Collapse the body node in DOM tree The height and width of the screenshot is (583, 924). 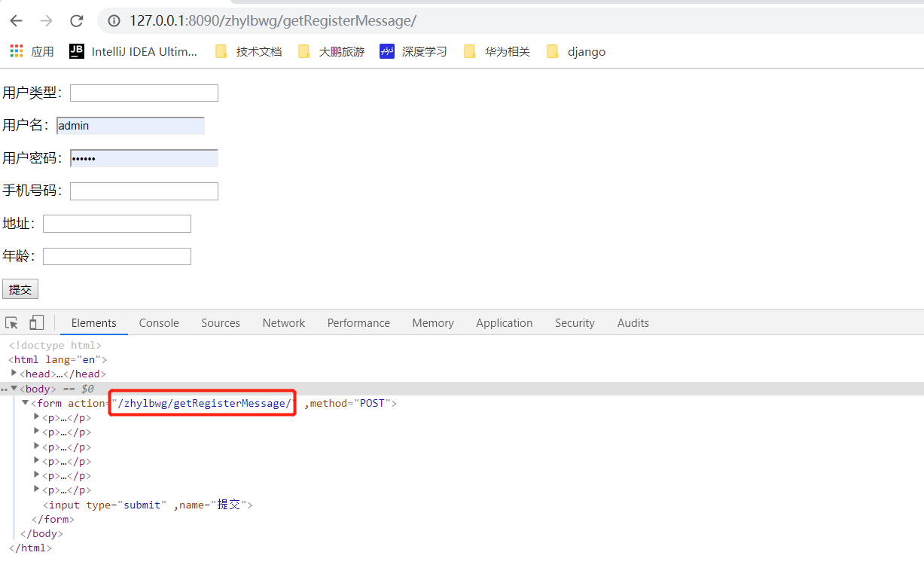14,388
